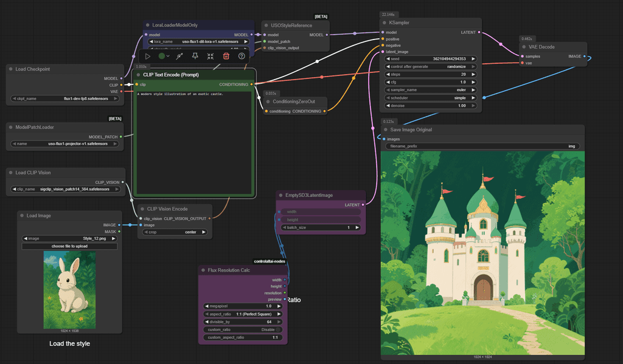Collapse the node with the minimize arrows icon
This screenshot has width=623, height=364.
click(x=210, y=56)
